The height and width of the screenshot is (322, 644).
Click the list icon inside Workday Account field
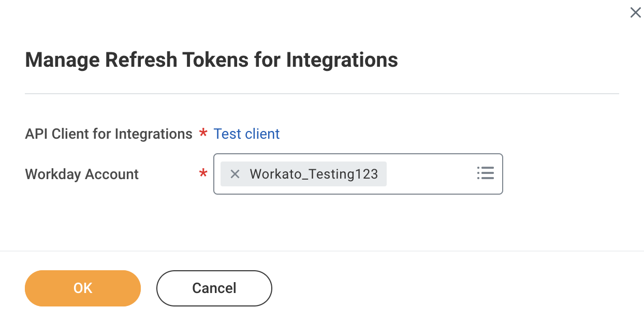[x=485, y=173]
